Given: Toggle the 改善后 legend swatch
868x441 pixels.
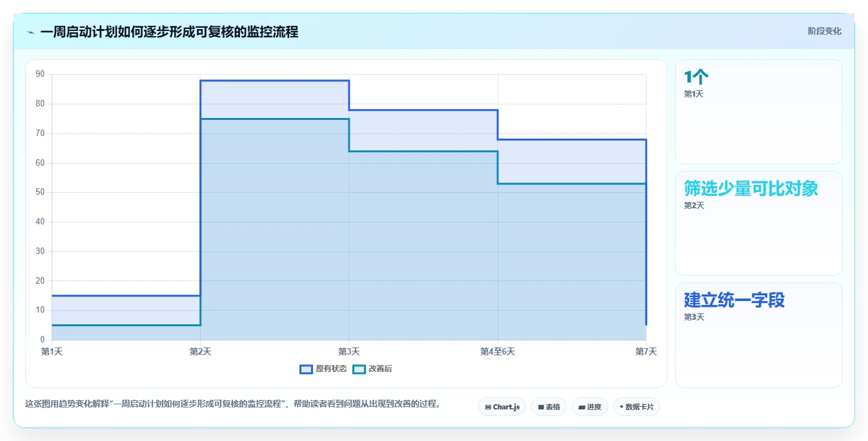Looking at the screenshot, I should pos(359,369).
